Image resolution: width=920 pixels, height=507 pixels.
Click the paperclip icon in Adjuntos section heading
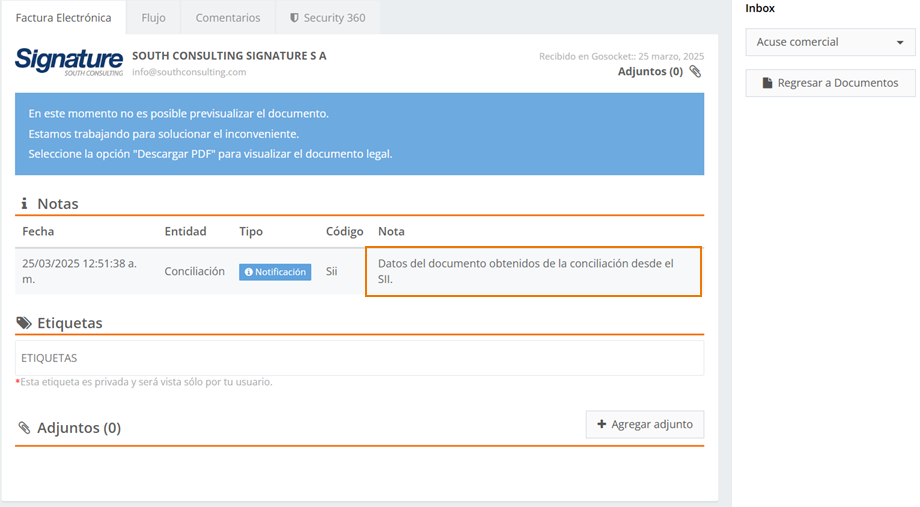(24, 428)
